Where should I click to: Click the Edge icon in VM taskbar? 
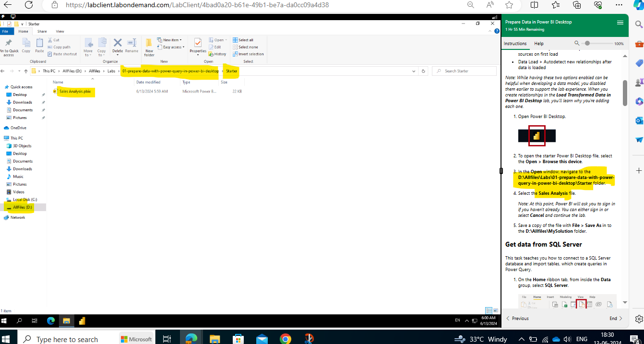pyautogui.click(x=51, y=320)
